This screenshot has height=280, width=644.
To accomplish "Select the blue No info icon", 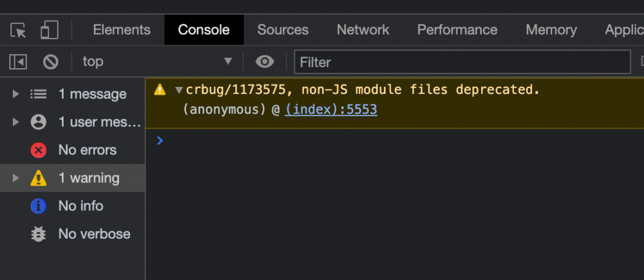I will coord(39,206).
